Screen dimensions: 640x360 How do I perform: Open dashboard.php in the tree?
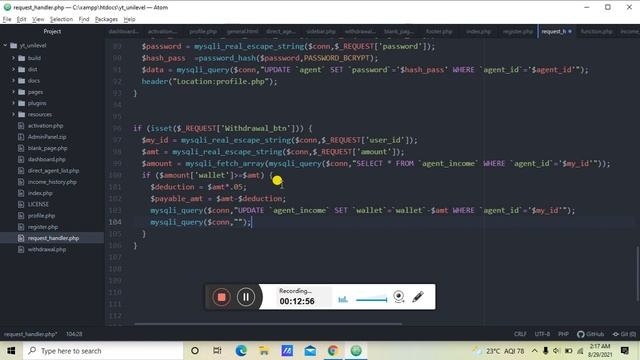point(47,160)
